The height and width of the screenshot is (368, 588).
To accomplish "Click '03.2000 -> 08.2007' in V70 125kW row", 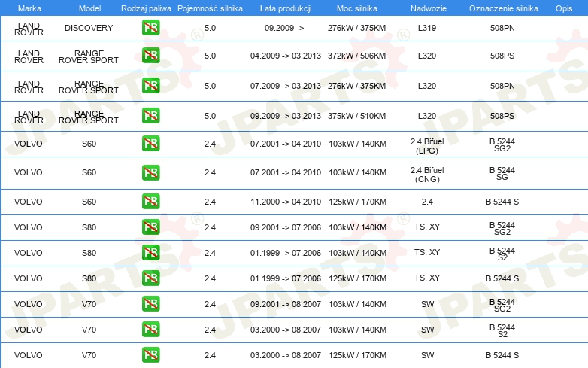I will [x=286, y=355].
